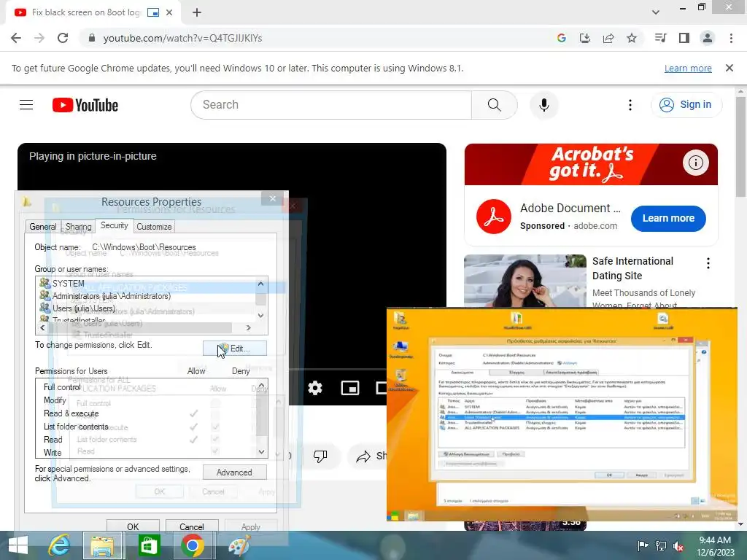Screen dimensions: 747x560
Task: Select the Security tab
Action: point(115,226)
